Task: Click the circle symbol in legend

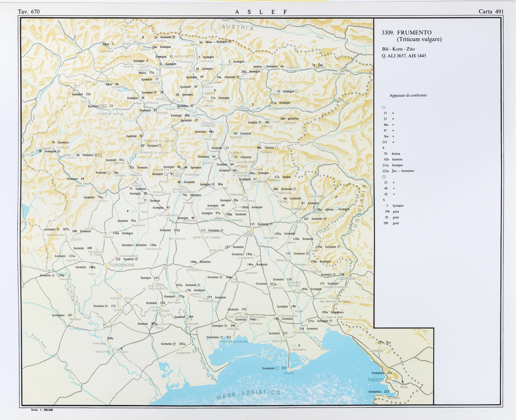Action: click(383, 107)
